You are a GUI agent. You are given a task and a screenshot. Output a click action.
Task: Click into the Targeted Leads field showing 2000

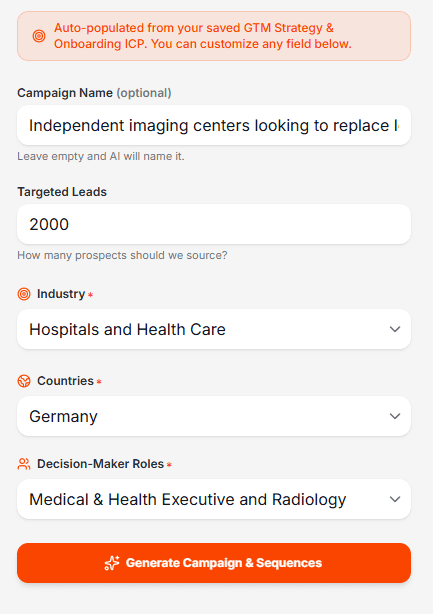pos(214,224)
